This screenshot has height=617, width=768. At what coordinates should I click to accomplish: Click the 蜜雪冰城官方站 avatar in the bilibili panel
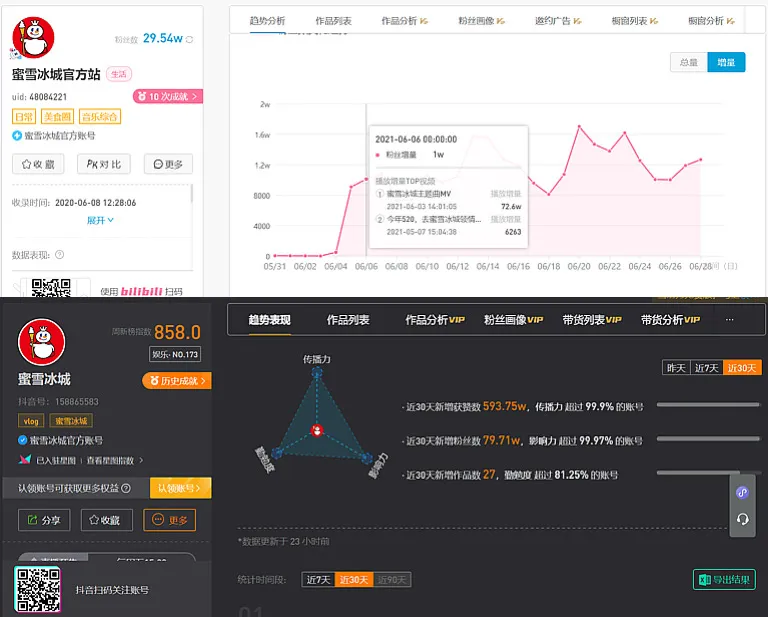[x=33, y=38]
